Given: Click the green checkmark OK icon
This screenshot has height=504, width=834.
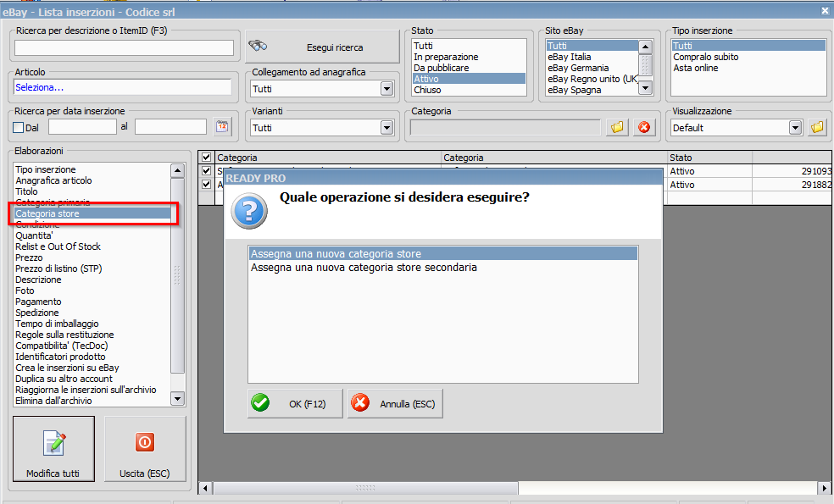Looking at the screenshot, I should (x=261, y=403).
